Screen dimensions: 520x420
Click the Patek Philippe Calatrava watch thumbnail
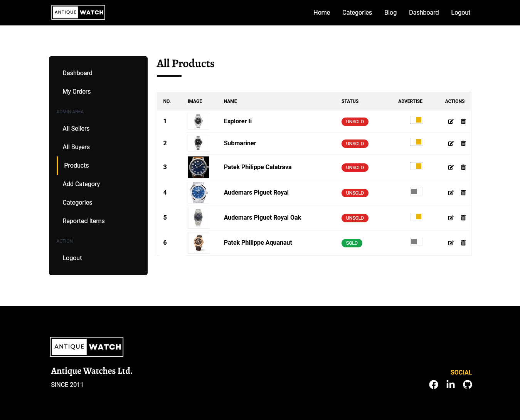point(198,167)
